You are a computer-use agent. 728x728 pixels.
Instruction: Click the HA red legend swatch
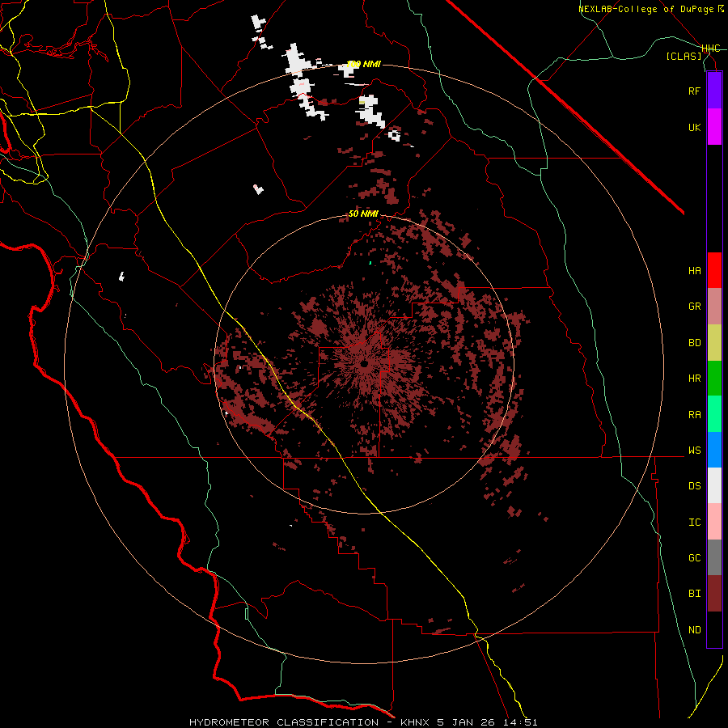tap(714, 270)
